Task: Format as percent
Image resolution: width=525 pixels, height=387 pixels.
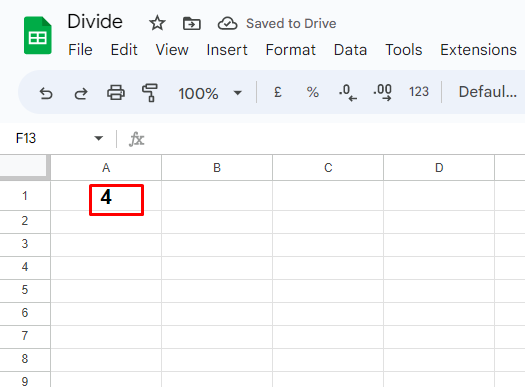Action: pos(312,92)
